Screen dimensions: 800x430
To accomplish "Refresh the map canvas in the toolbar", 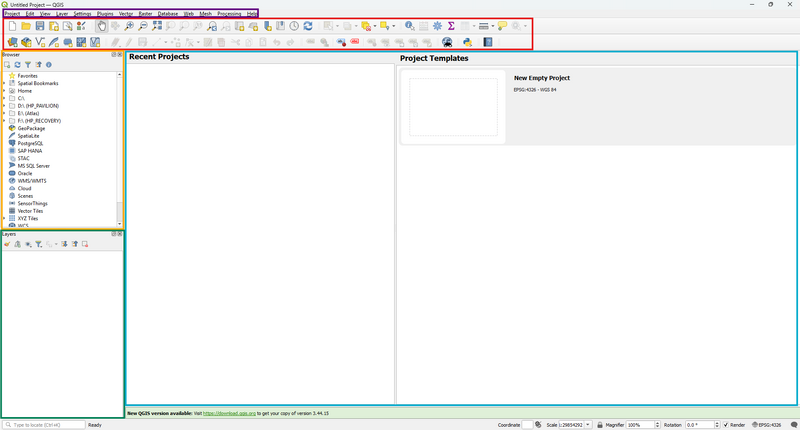I will [x=308, y=26].
